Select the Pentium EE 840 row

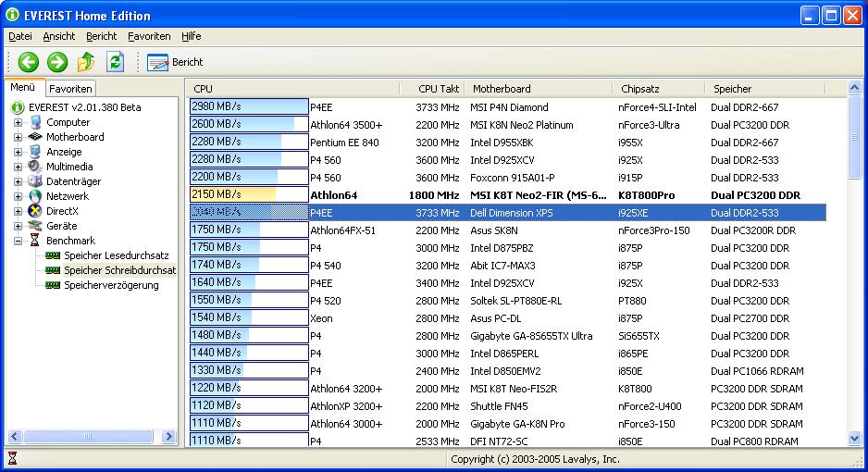click(507, 143)
